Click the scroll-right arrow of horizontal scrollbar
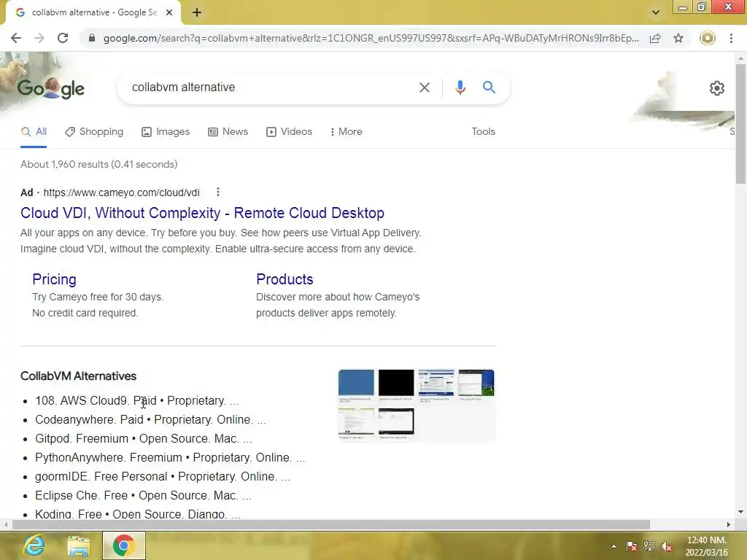Viewport: 747px width, 560px height. coord(729,525)
